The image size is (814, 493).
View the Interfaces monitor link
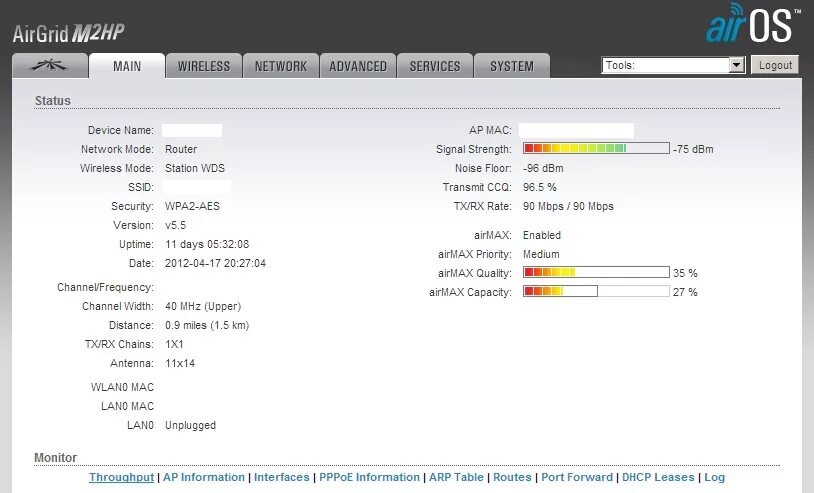(x=281, y=477)
